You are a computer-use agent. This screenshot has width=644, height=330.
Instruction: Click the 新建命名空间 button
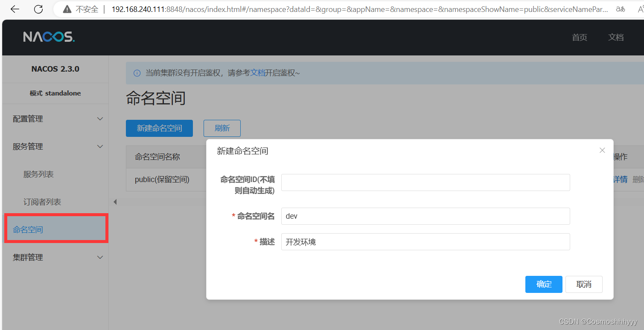coord(159,128)
